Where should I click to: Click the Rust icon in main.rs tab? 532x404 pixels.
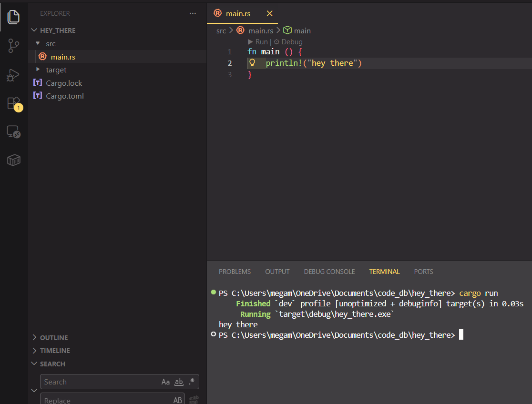(x=217, y=13)
